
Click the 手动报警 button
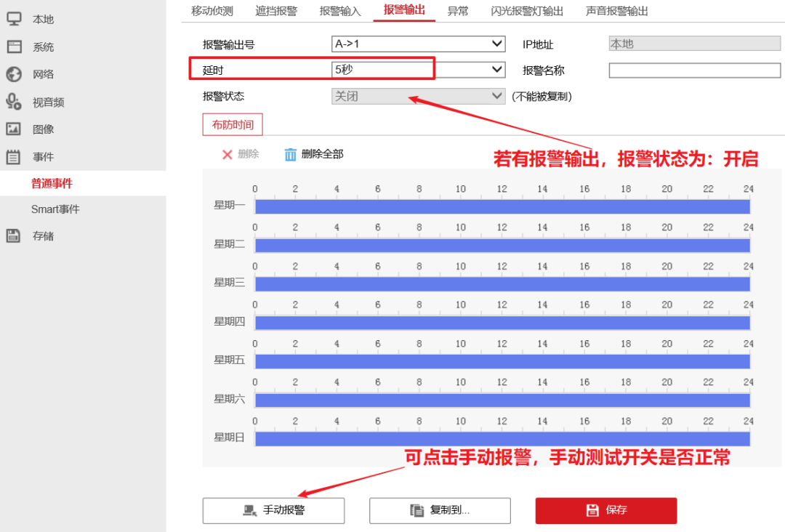click(273, 510)
